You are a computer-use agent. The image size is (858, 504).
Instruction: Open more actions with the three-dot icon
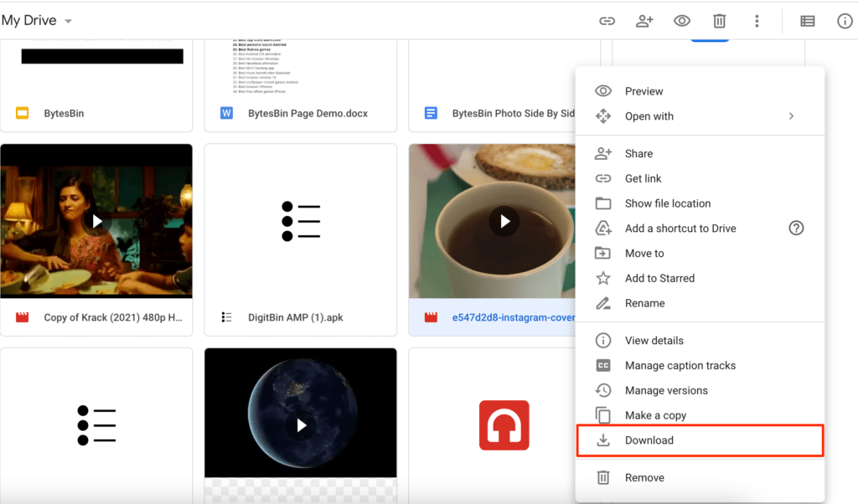click(x=757, y=21)
